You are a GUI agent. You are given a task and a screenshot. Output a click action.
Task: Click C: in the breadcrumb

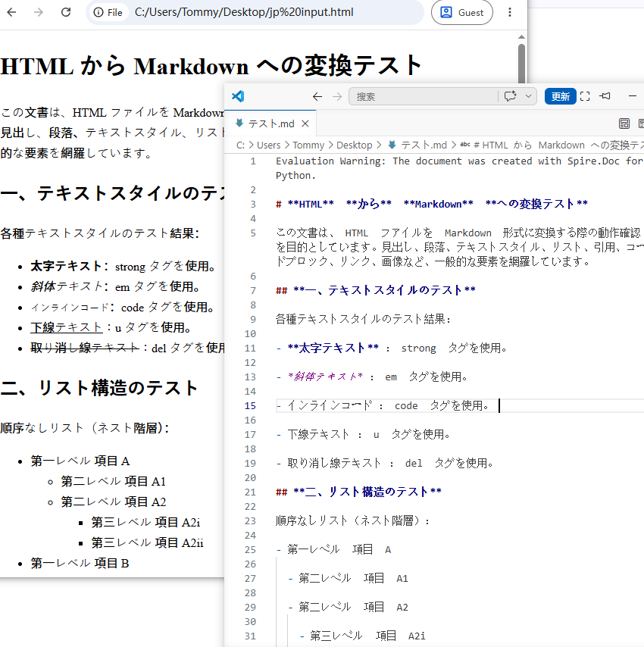click(240, 145)
